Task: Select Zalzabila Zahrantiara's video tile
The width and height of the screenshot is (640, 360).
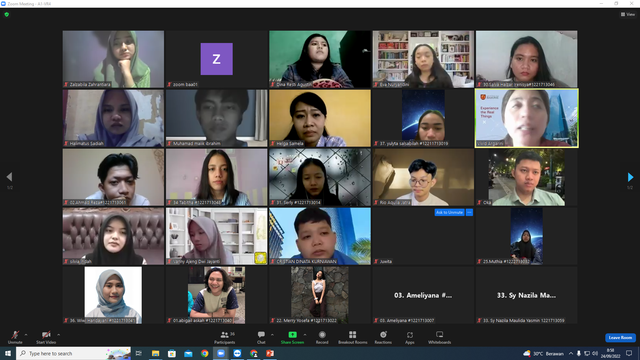Action: (x=113, y=59)
